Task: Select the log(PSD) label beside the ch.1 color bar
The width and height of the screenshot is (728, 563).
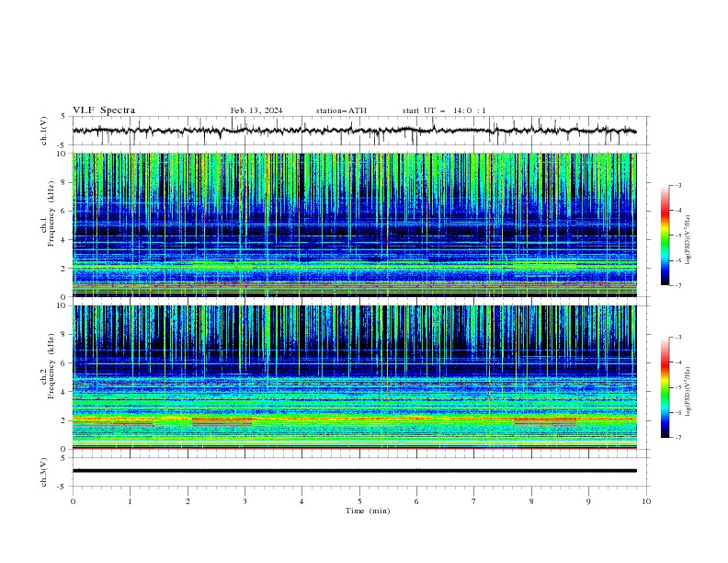Action: [x=689, y=240]
